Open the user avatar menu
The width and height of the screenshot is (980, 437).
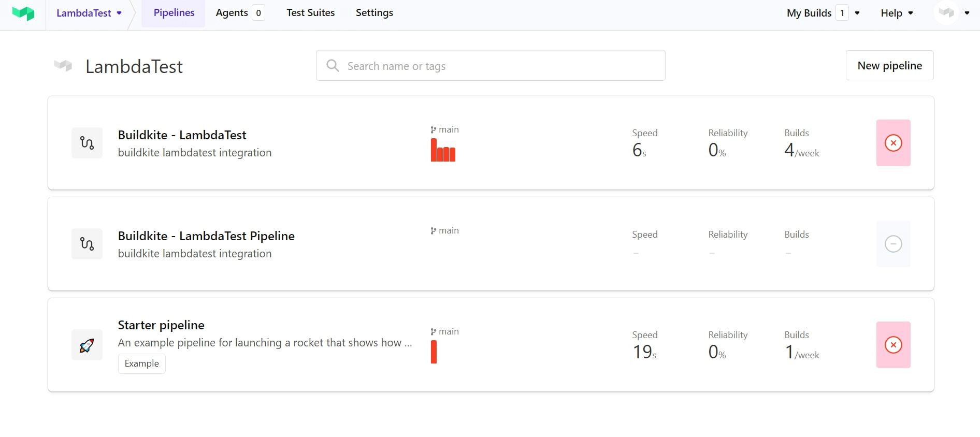[953, 13]
